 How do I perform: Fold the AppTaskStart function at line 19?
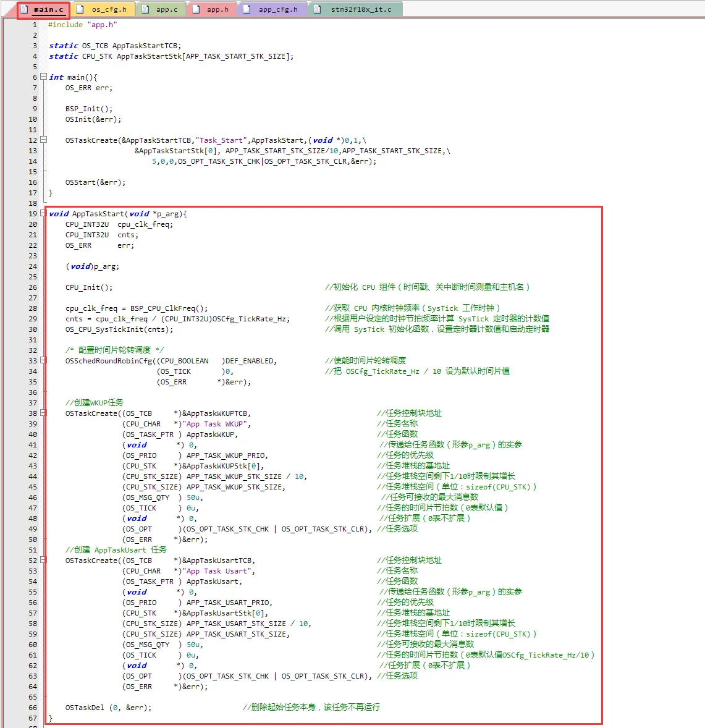(x=43, y=214)
